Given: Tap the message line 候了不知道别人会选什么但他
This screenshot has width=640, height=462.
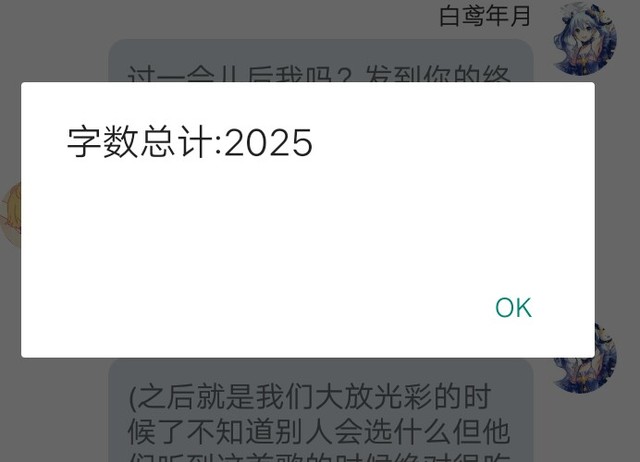Looking at the screenshot, I should click(x=319, y=431).
